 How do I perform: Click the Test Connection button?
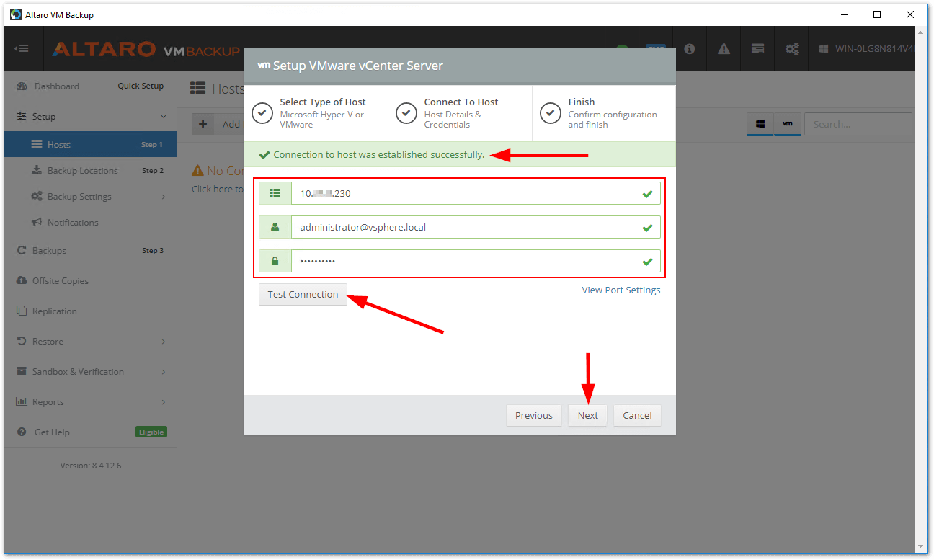pyautogui.click(x=303, y=294)
